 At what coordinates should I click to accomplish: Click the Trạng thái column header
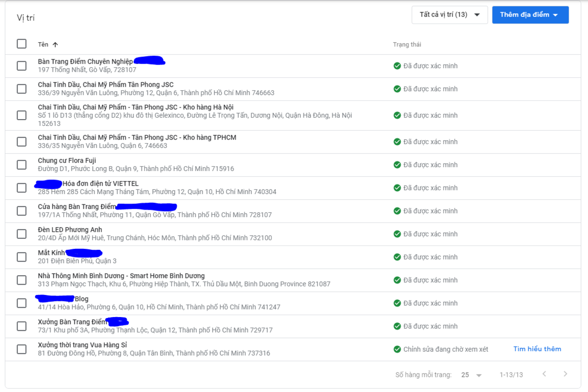tap(407, 45)
